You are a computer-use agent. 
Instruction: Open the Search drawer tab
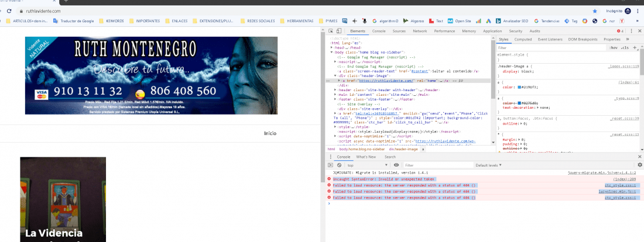390,157
